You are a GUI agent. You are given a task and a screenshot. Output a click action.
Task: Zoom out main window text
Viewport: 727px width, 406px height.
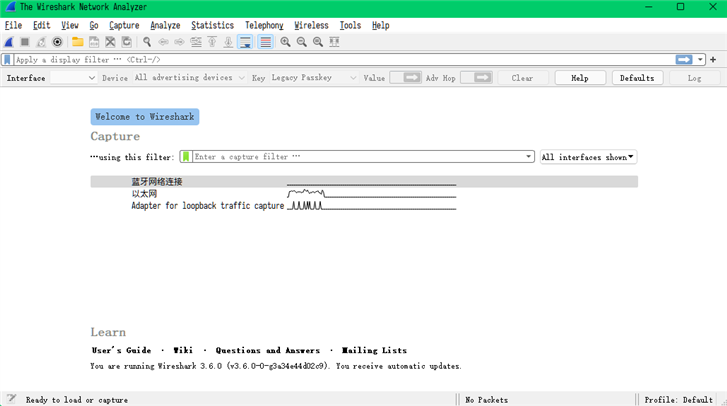tap(302, 42)
